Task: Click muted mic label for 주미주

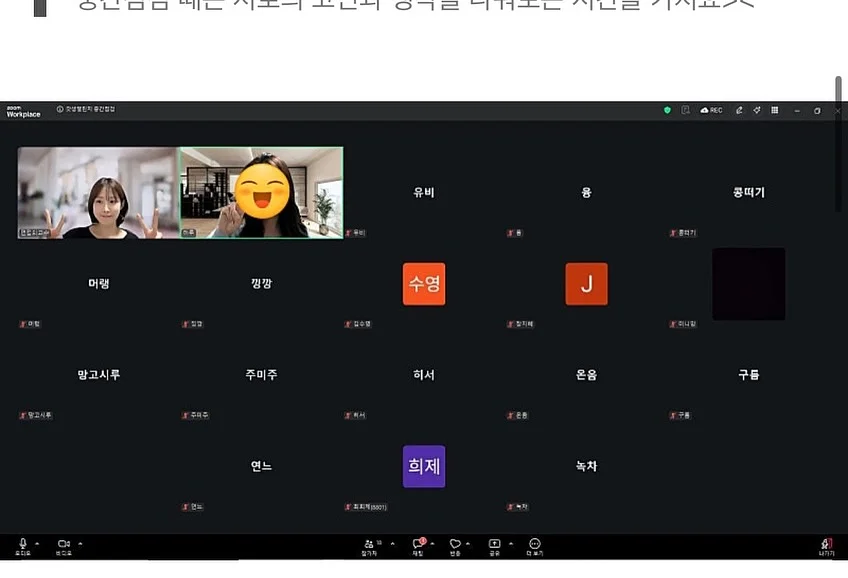Action: [x=195, y=415]
